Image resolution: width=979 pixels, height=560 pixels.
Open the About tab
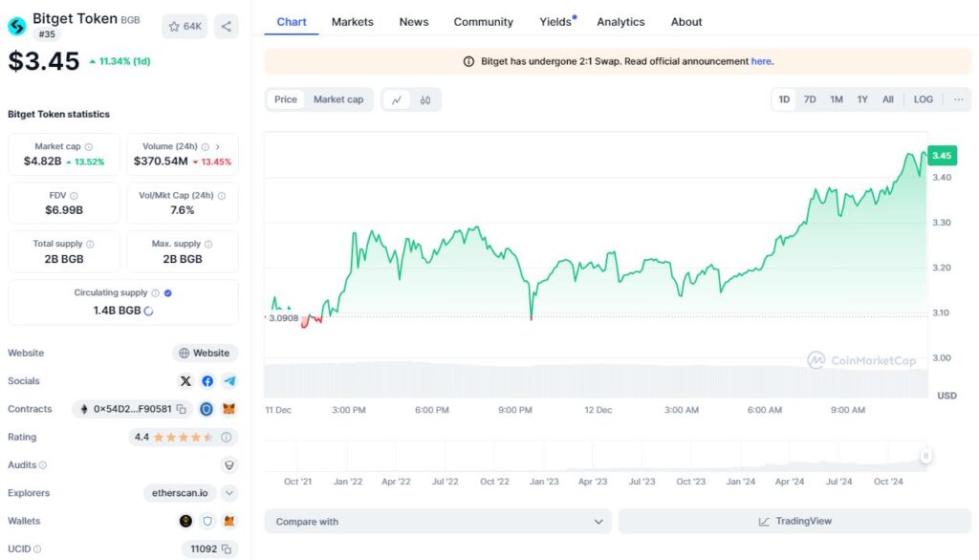tap(686, 22)
